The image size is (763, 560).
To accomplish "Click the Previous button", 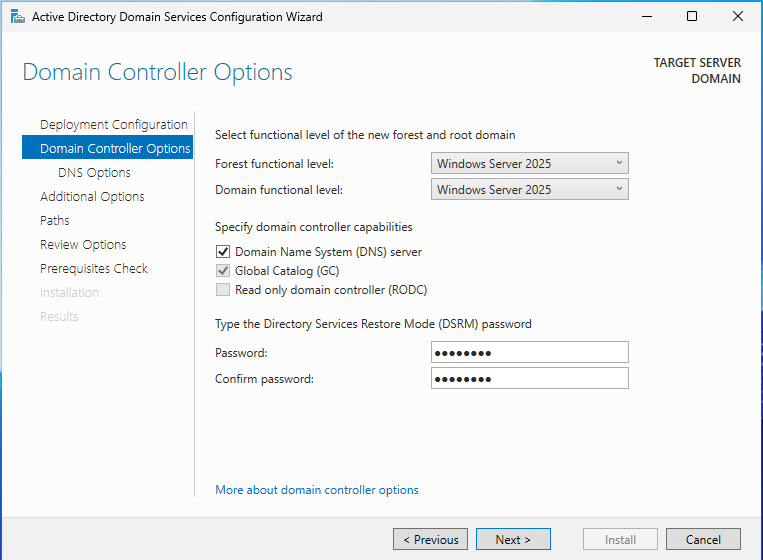I will point(430,540).
